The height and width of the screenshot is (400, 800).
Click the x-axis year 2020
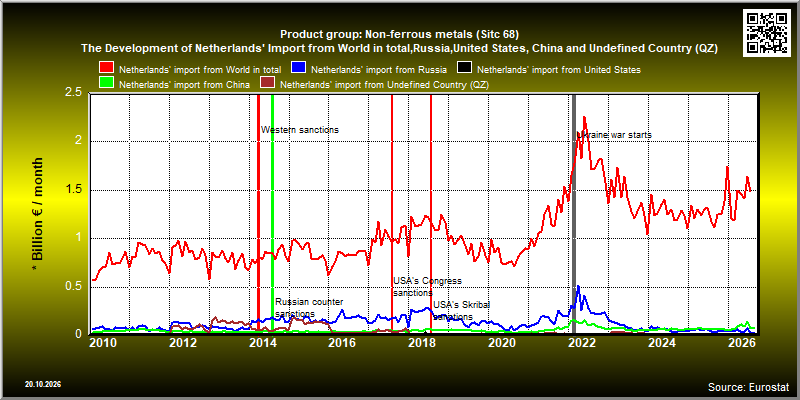(503, 343)
